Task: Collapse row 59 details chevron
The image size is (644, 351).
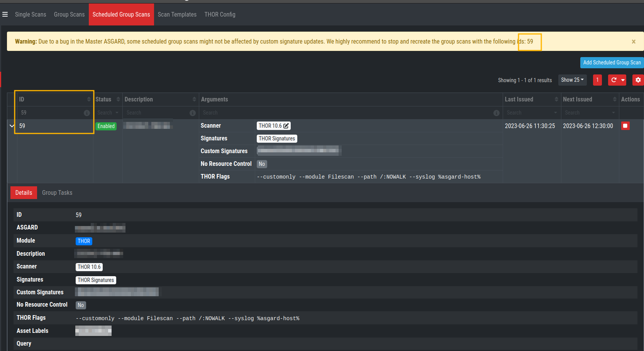Action: (12, 126)
